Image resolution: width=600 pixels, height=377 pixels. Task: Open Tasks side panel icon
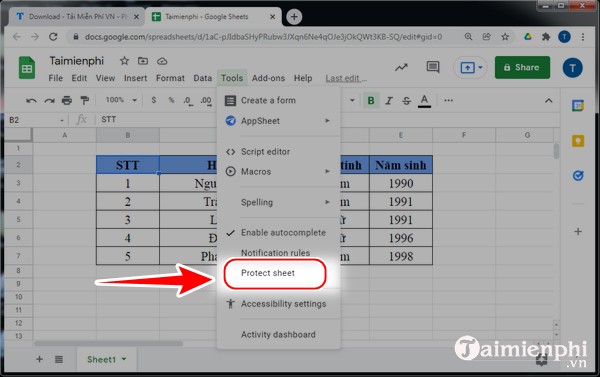[578, 176]
